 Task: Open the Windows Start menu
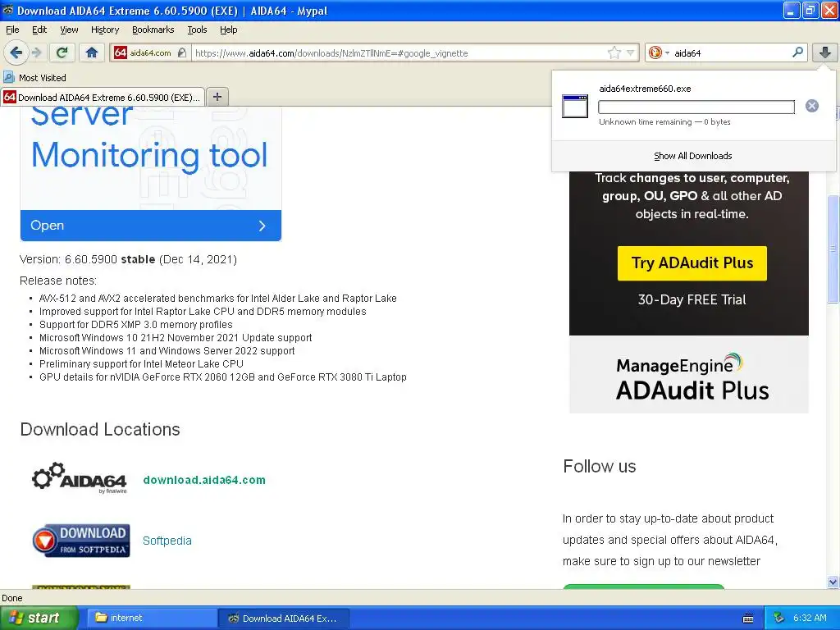39,618
